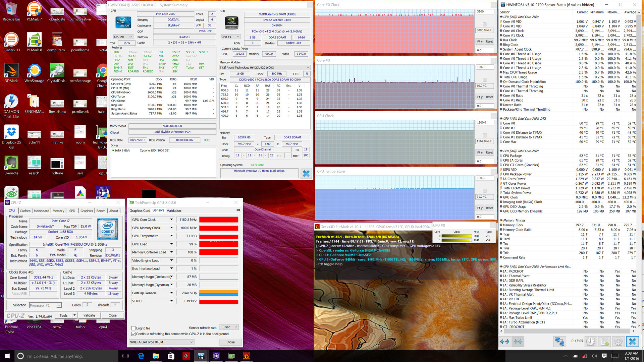Open PCMark 7 desktop icon
644x362 pixels.
(34, 12)
